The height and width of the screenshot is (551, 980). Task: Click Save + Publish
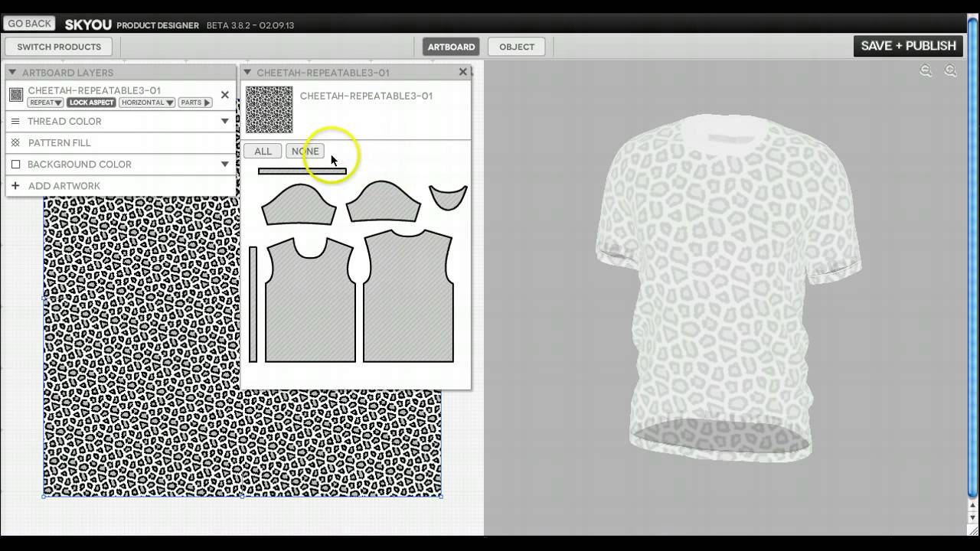908,46
